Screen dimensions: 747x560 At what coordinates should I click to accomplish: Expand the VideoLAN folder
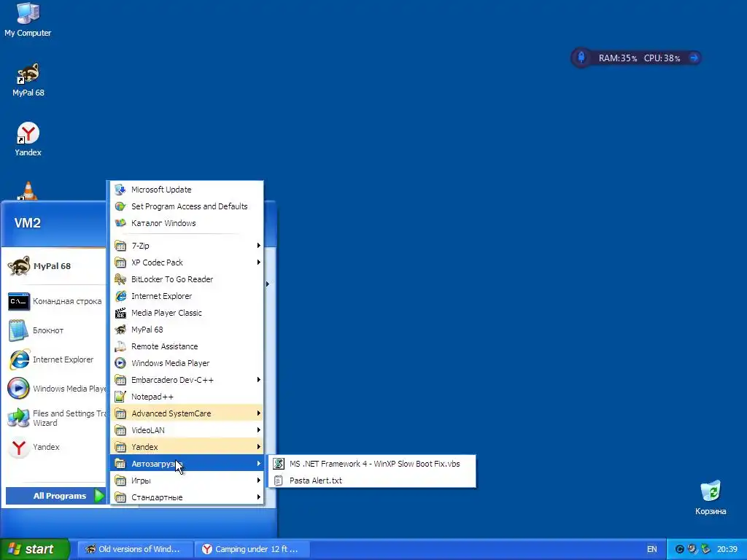point(187,430)
